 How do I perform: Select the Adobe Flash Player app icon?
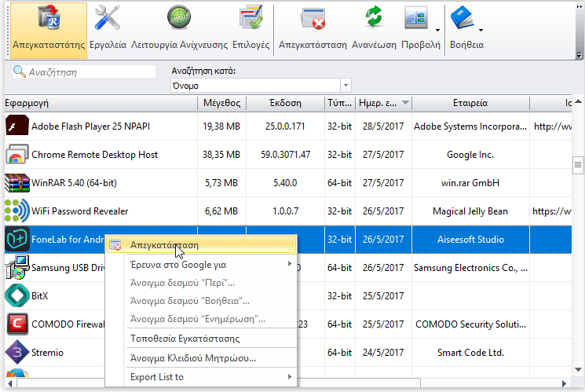17,126
